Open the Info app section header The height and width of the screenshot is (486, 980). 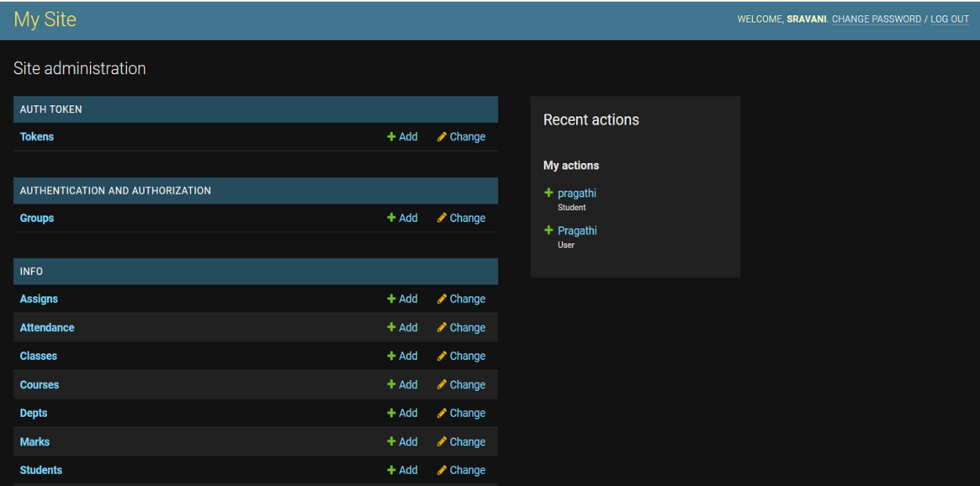click(31, 272)
